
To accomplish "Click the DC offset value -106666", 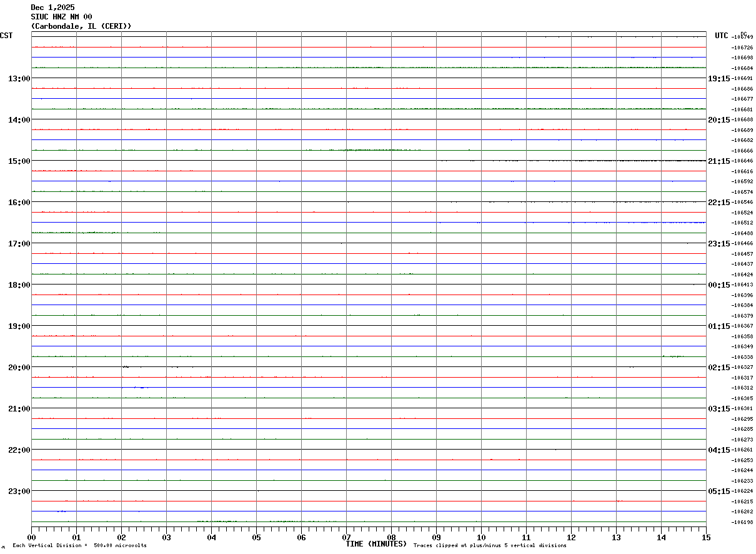I will click(x=742, y=151).
